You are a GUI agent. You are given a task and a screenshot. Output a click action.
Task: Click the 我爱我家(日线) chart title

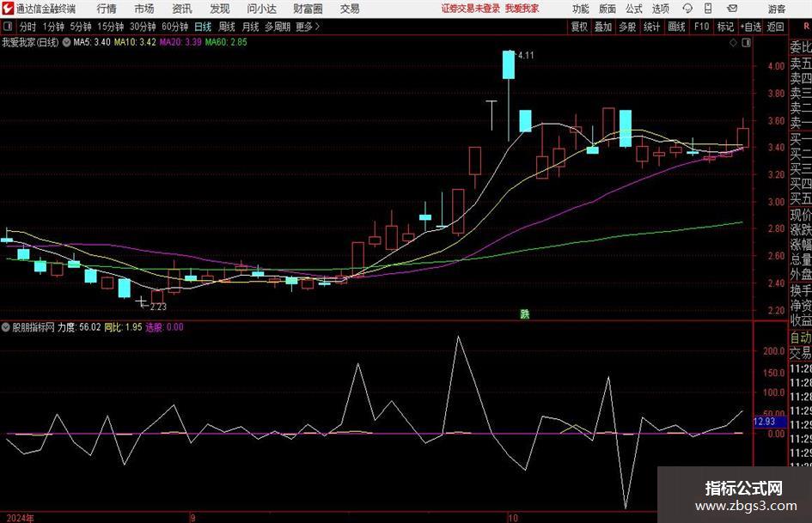30,42
